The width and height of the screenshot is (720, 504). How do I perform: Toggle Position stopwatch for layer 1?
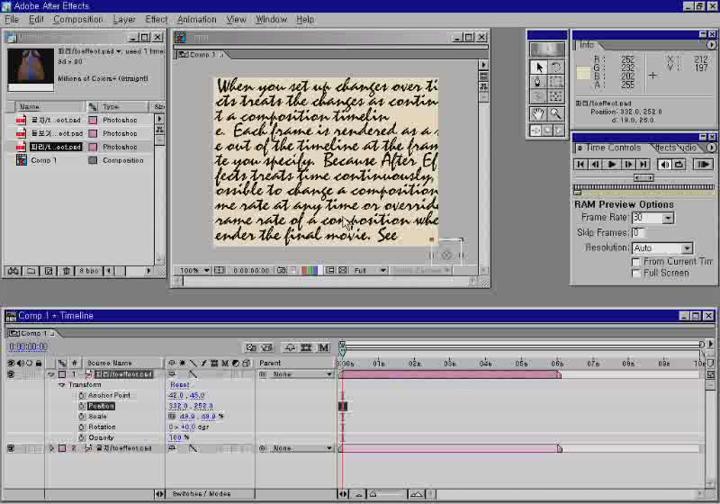click(x=82, y=406)
